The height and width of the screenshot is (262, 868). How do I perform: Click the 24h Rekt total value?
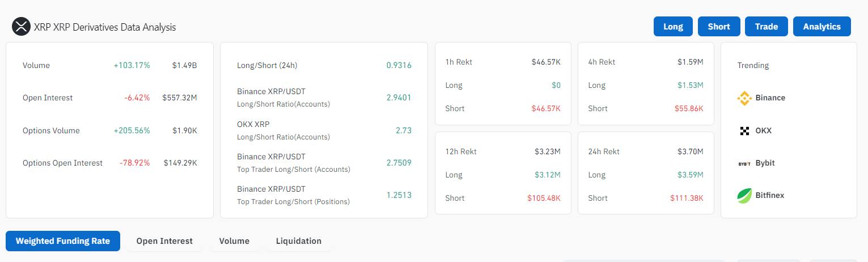[689, 152]
